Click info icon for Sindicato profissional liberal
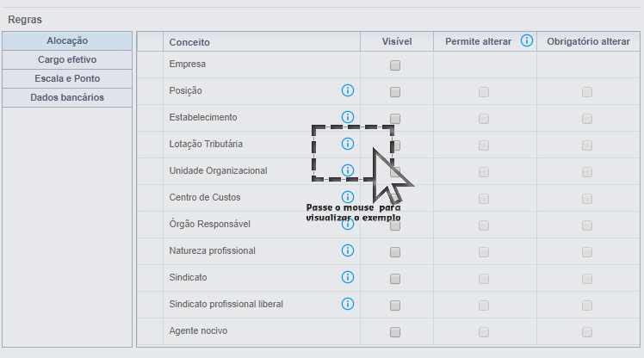 pos(348,304)
